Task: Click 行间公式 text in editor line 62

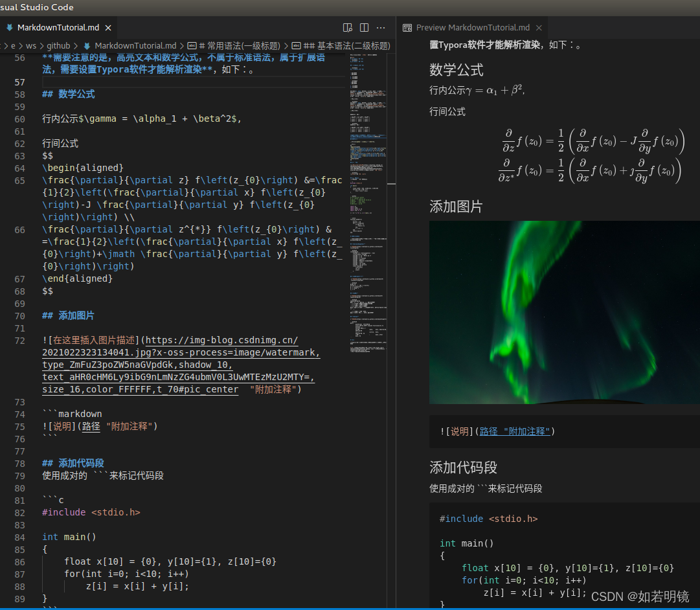Action: pos(60,143)
